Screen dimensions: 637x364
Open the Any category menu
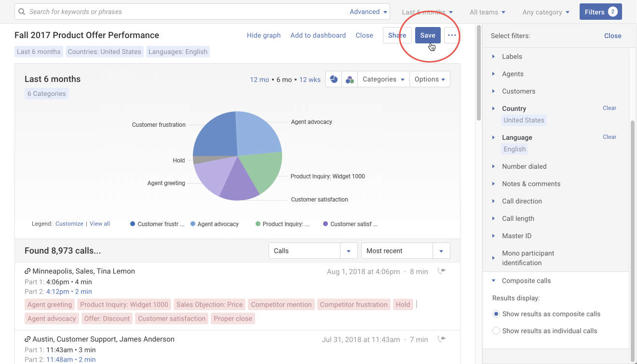545,12
